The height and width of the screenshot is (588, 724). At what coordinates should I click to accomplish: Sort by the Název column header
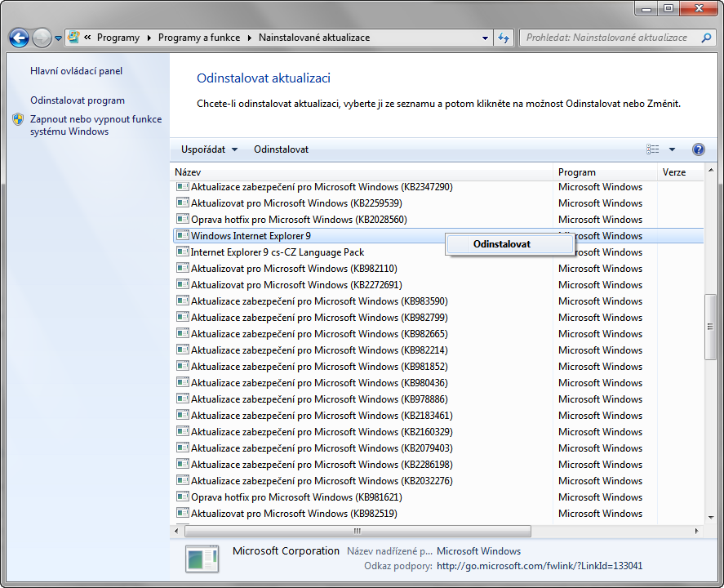[362, 172]
